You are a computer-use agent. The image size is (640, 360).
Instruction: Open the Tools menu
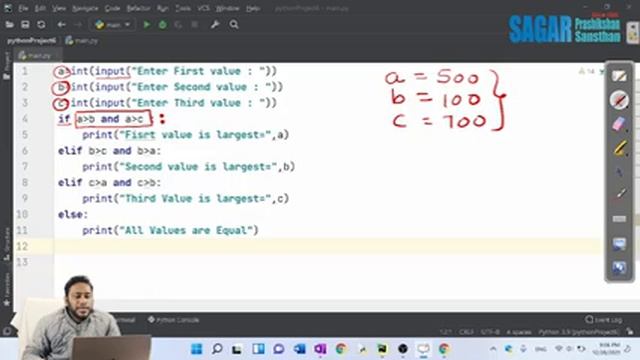coord(183,8)
